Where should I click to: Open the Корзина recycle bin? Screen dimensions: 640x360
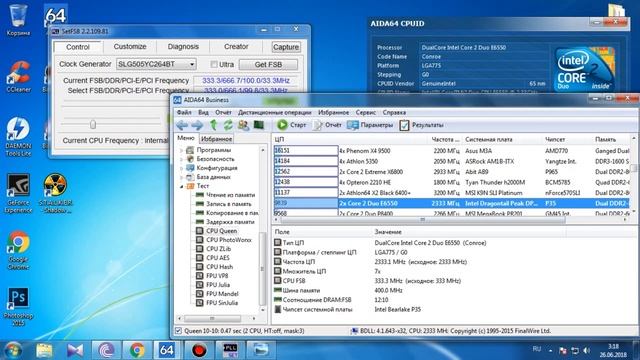click(18, 20)
